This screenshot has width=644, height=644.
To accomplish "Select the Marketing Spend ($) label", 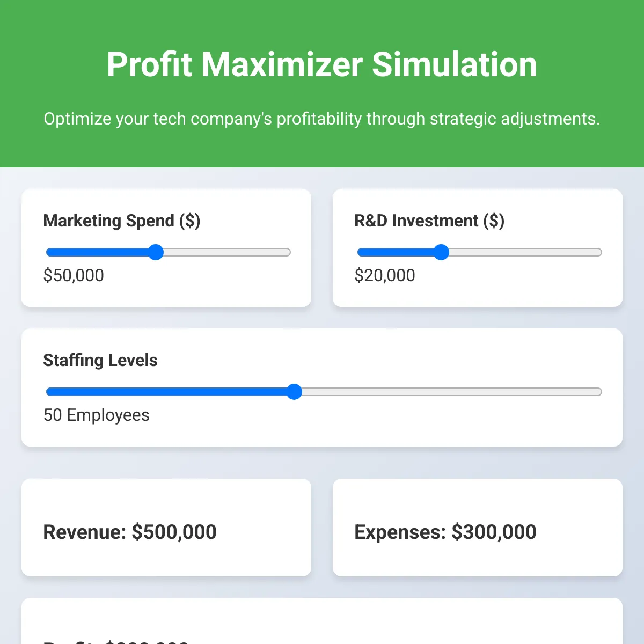I will 122,221.
